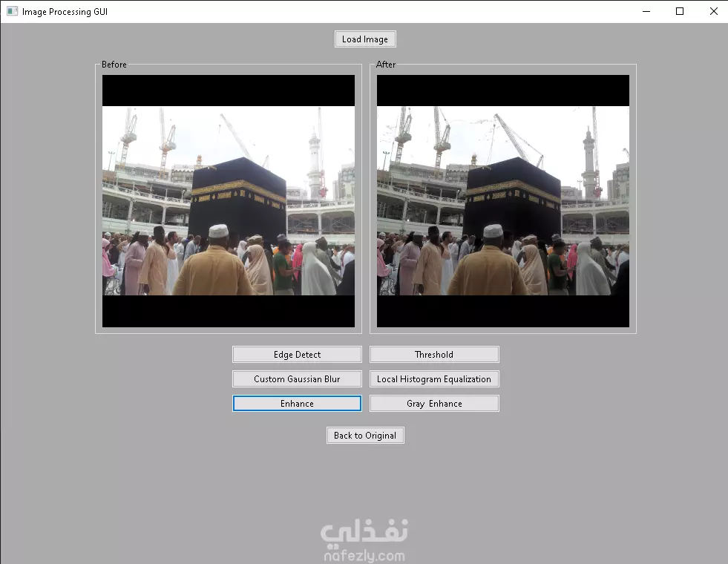Viewport: 728px width, 564px height.
Task: Apply the Threshold operation
Action: tap(434, 354)
